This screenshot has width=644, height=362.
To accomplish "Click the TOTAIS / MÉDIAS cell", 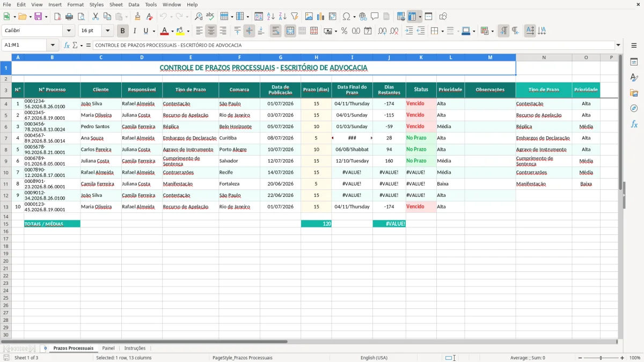I will click(x=52, y=224).
